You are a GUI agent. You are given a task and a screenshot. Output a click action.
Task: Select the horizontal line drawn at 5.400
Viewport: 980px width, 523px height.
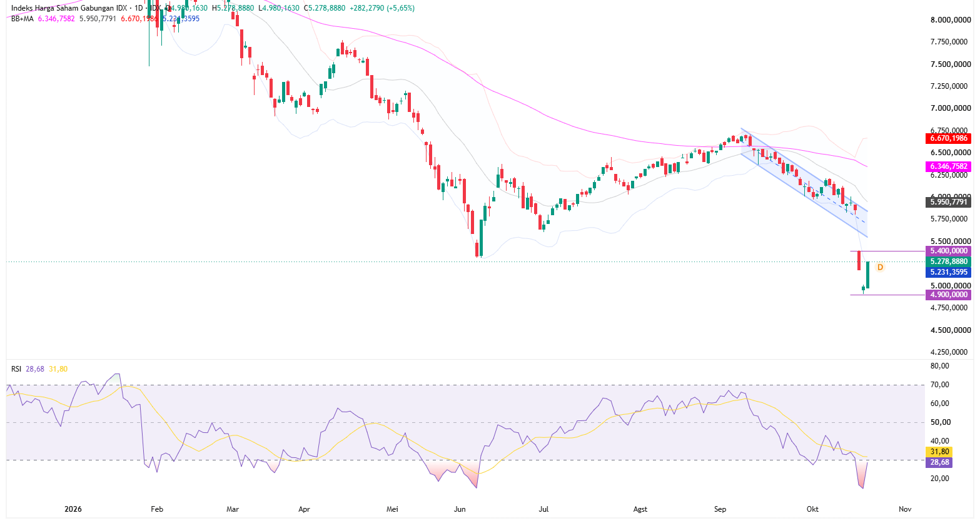tap(887, 251)
